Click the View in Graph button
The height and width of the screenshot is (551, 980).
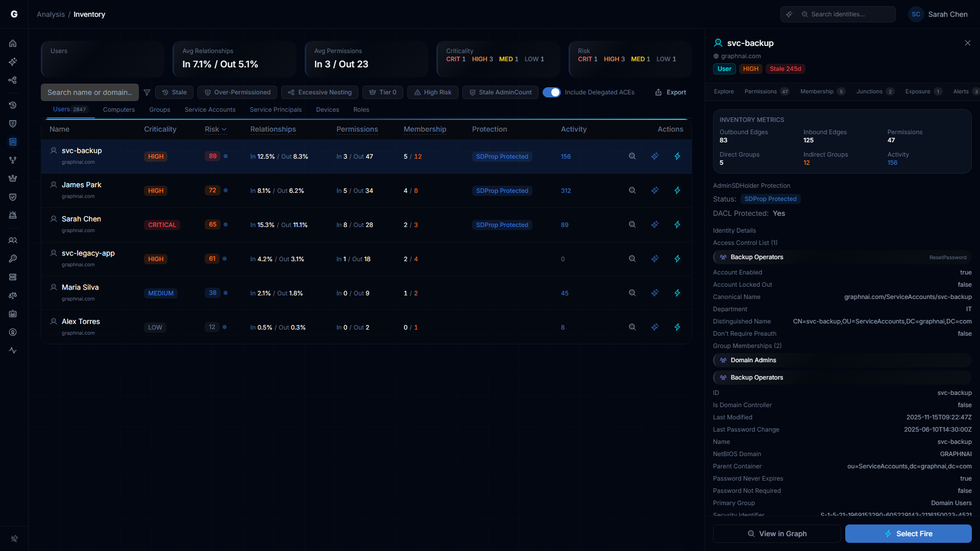[x=776, y=534]
